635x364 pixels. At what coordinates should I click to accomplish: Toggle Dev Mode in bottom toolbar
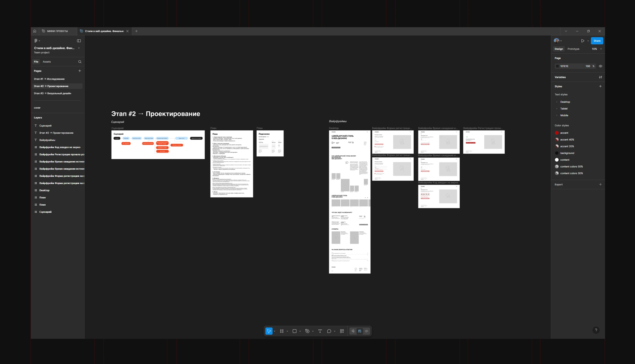(x=366, y=331)
